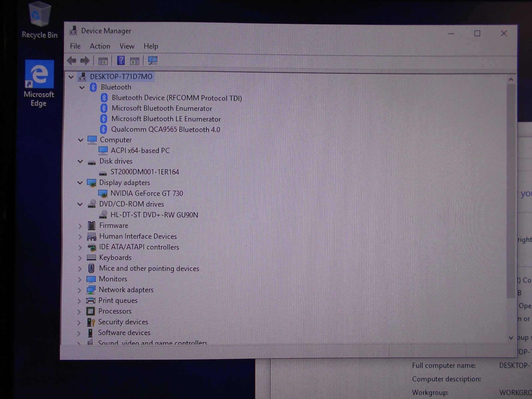Image resolution: width=532 pixels, height=399 pixels.
Task: Collapse the Bluetooth category
Action: click(82, 87)
